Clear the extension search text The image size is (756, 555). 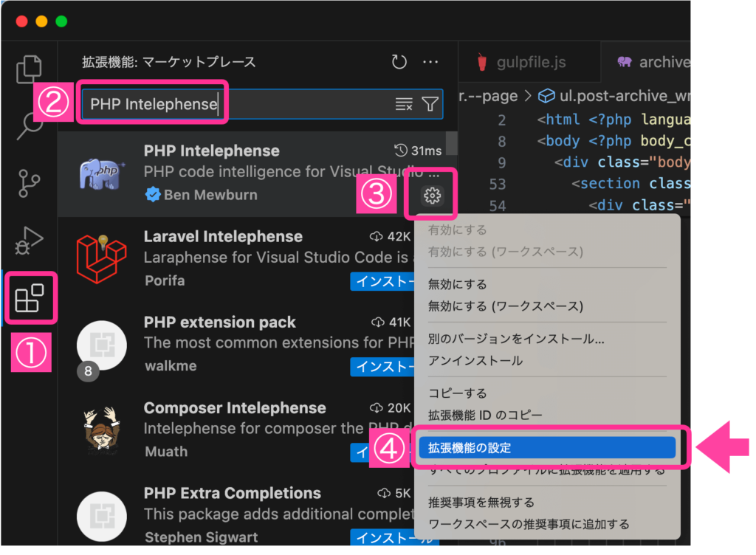click(x=403, y=104)
